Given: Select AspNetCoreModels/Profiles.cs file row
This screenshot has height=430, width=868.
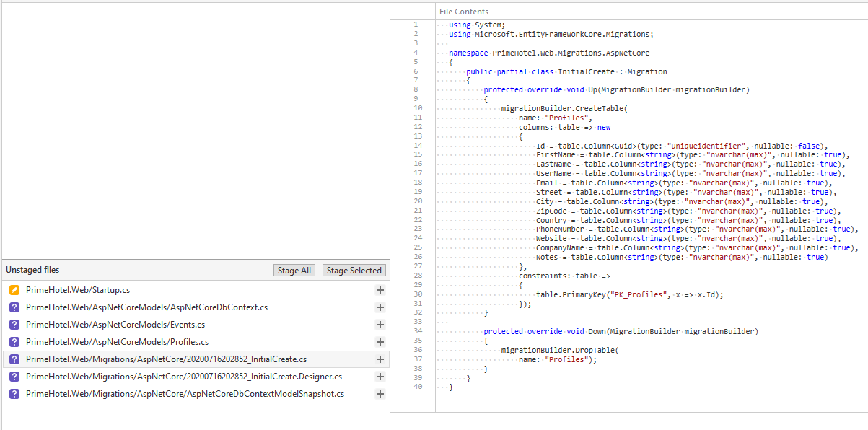Looking at the screenshot, I should coord(196,342).
